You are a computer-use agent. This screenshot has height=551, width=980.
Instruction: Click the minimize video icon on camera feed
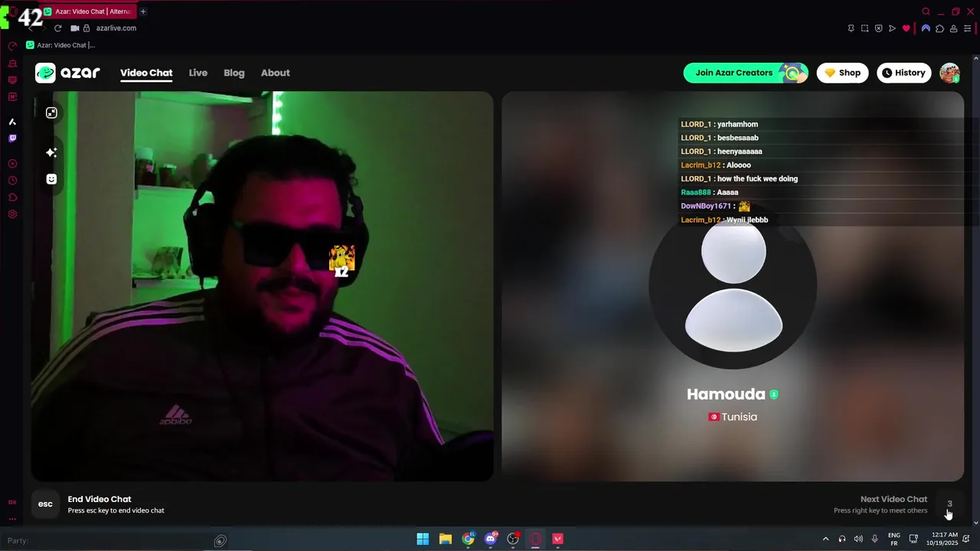51,113
